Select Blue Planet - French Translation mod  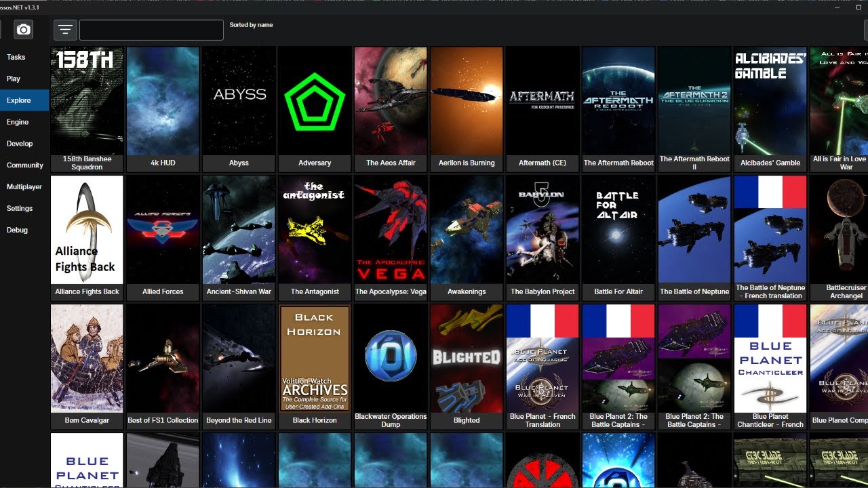[x=542, y=366]
